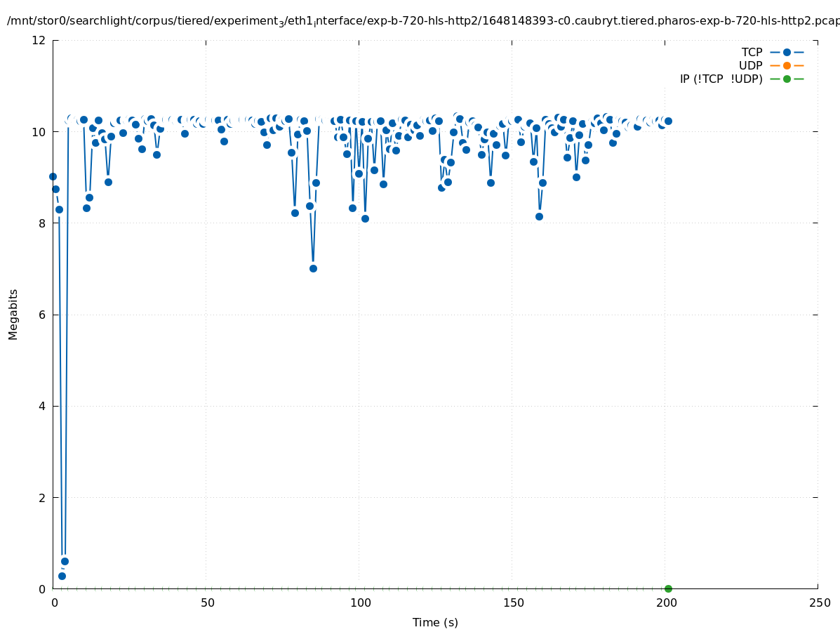This screenshot has width=840, height=632.
Task: Click the 250 tick label on x-axis
Action: coord(819,603)
